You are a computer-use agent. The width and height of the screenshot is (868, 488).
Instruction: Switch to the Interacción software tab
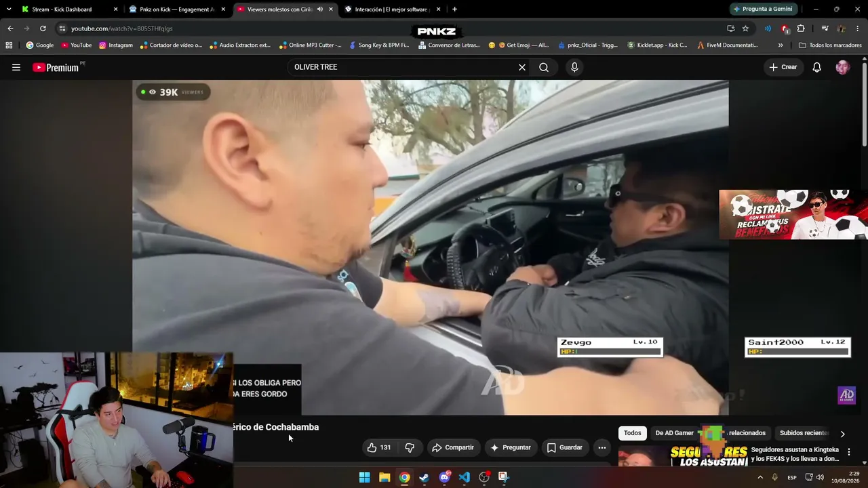pos(391,9)
